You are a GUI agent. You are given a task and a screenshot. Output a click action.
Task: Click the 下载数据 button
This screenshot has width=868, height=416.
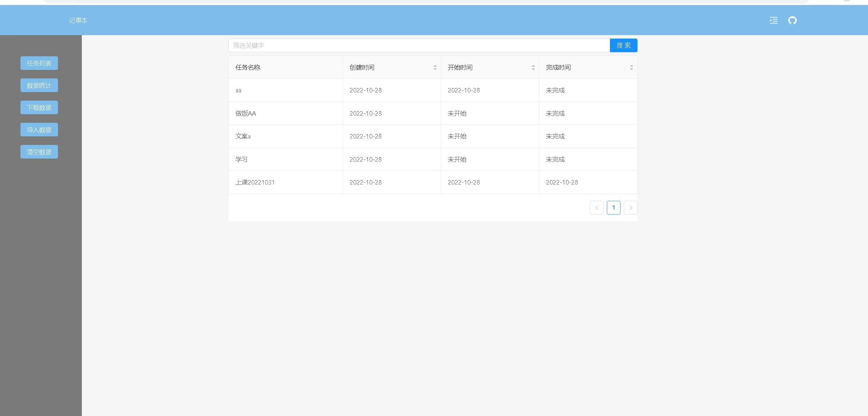39,107
